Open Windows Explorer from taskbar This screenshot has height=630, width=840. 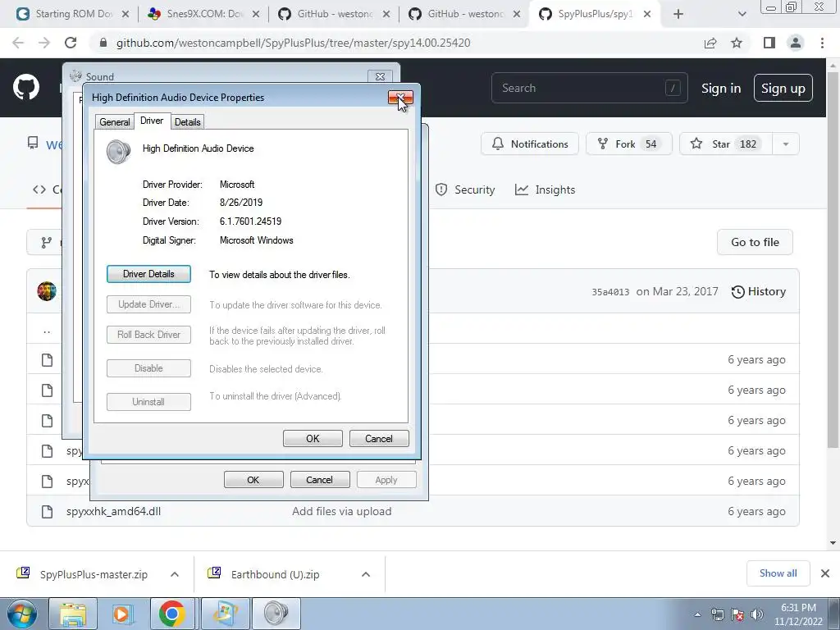pyautogui.click(x=73, y=614)
